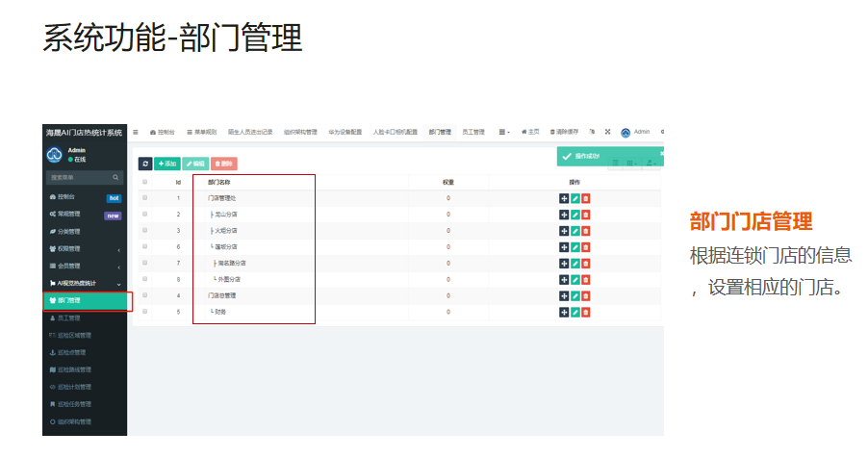
Task: Expand the 会员管理 sidebar menu
Action: coord(118,267)
